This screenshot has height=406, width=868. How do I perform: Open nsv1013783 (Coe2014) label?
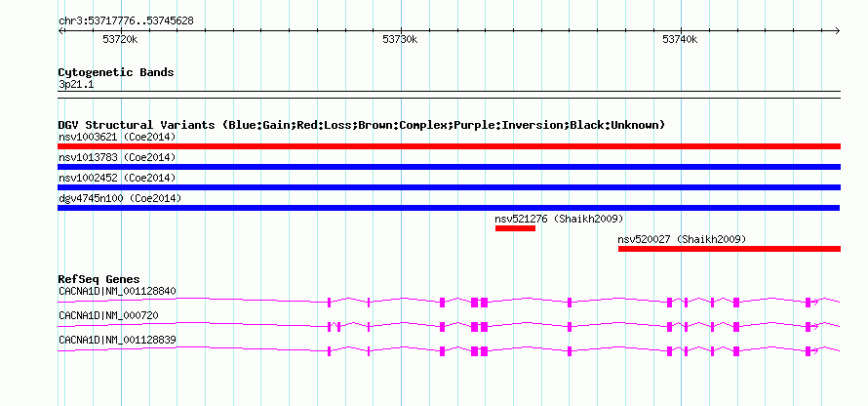tap(117, 157)
